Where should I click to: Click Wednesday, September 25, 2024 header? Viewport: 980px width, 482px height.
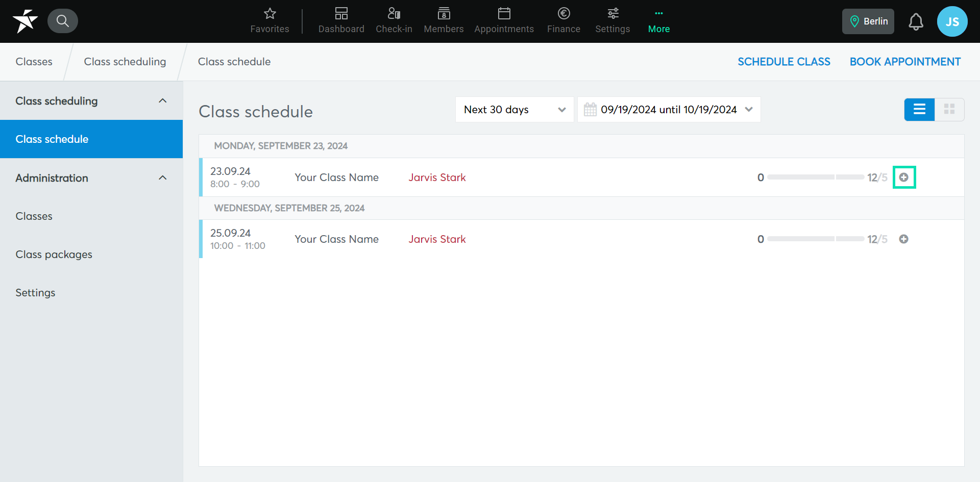pyautogui.click(x=289, y=208)
